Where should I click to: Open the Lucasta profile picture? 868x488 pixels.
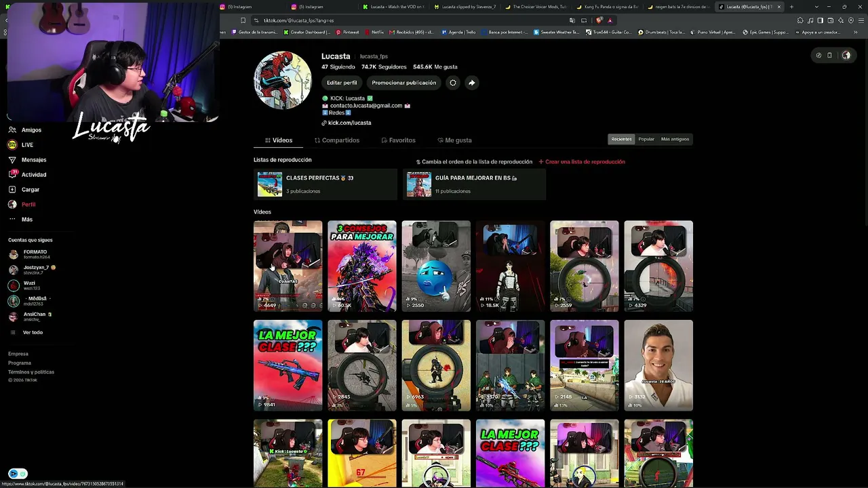[x=283, y=80]
